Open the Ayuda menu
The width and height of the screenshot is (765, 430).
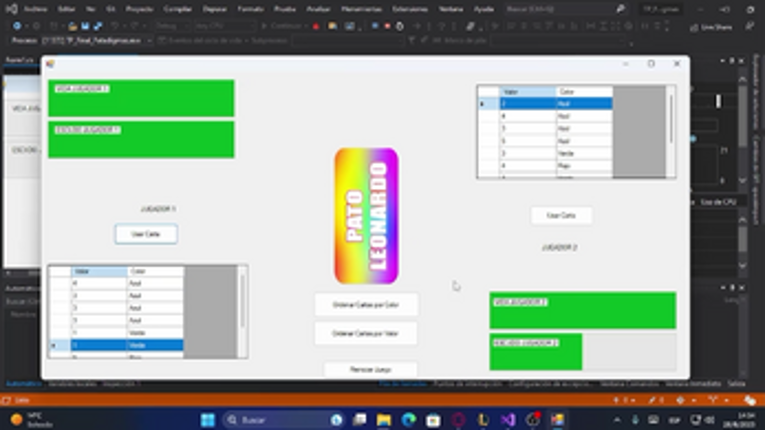tap(483, 9)
